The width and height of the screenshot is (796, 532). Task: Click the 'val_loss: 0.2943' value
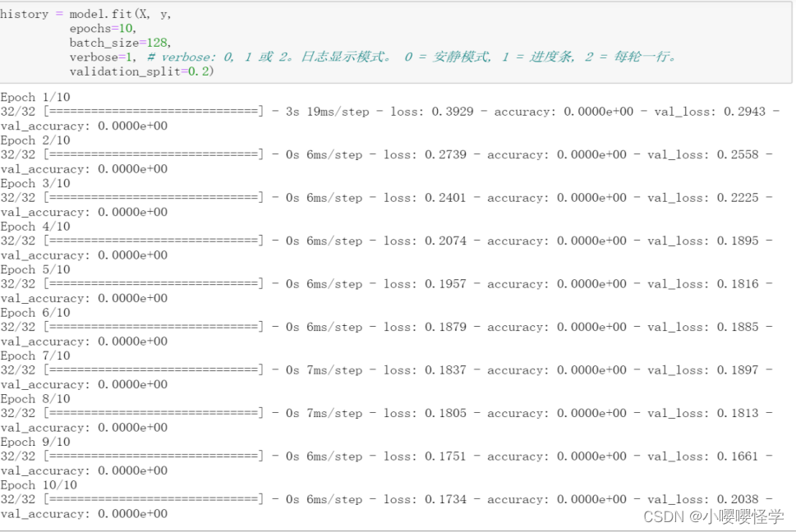[710, 112]
